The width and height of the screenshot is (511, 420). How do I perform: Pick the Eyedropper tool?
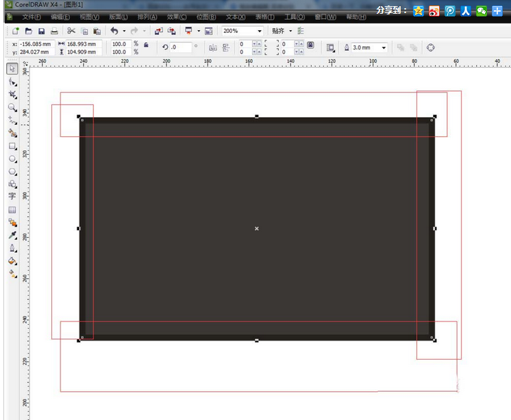click(x=12, y=236)
